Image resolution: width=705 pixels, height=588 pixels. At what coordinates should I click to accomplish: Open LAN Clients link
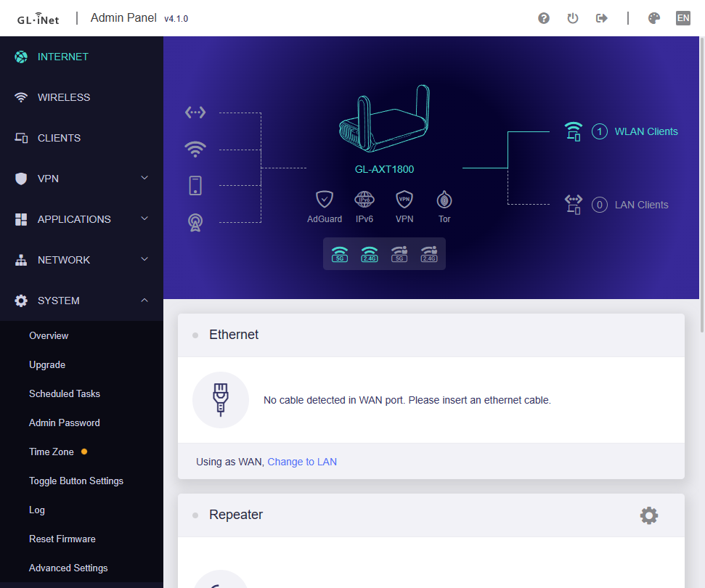pyautogui.click(x=641, y=205)
